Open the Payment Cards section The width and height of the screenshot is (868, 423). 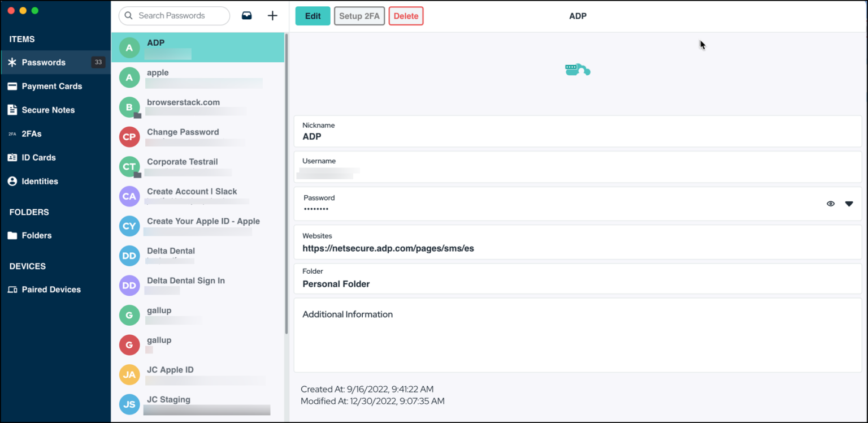click(52, 86)
